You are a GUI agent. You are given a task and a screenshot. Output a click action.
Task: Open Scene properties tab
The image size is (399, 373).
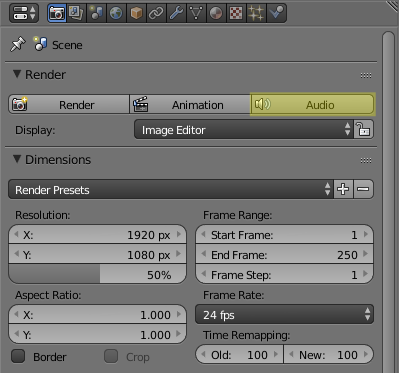point(96,13)
